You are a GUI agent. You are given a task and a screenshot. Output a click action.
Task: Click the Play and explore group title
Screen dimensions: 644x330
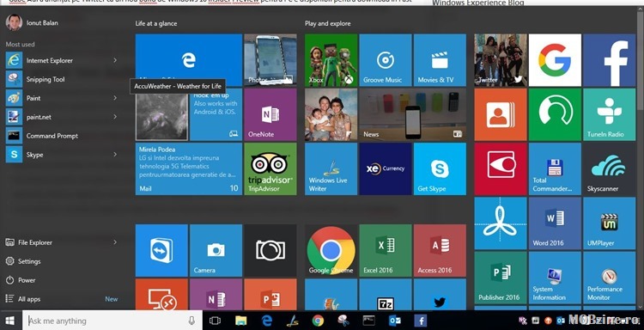(x=328, y=23)
